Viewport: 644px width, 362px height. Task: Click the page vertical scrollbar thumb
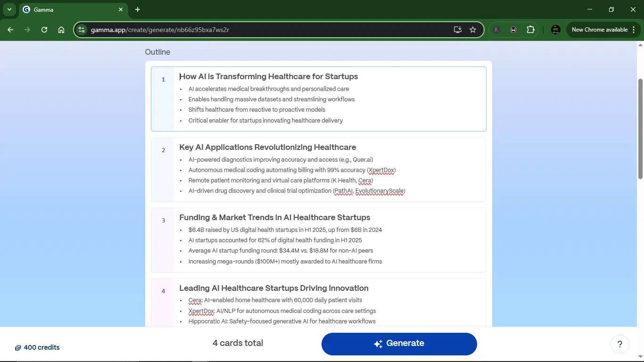click(x=640, y=129)
